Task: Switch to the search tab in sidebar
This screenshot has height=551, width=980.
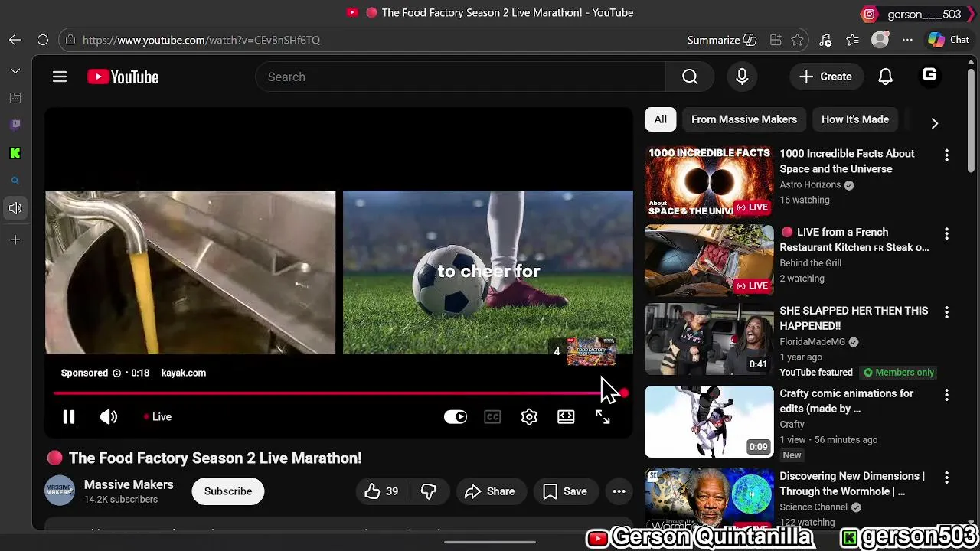Action: (15, 181)
